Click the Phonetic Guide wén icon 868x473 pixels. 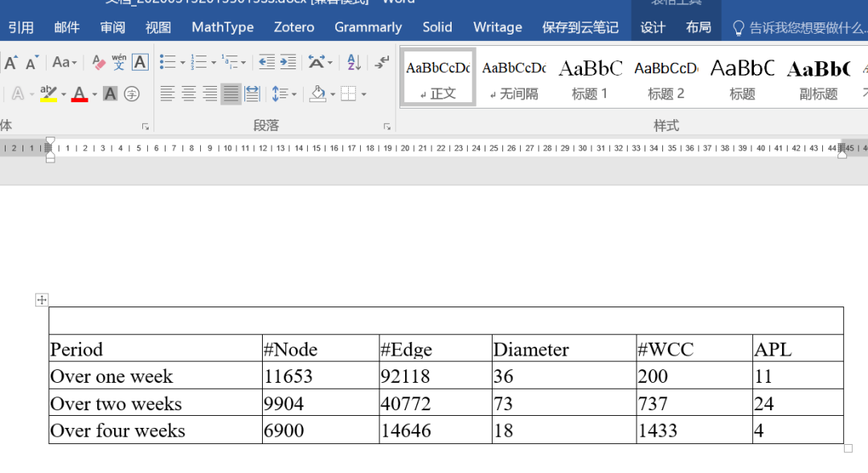119,62
